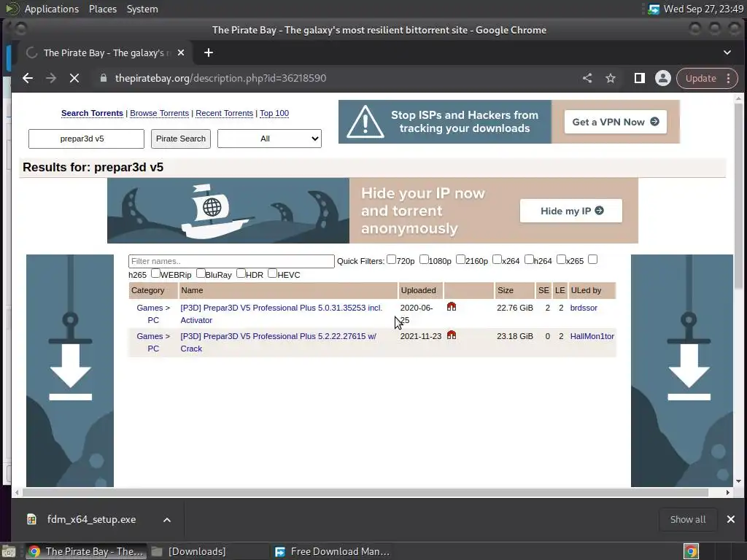The width and height of the screenshot is (747, 560).
Task: Open the System menu
Action: coord(142,9)
